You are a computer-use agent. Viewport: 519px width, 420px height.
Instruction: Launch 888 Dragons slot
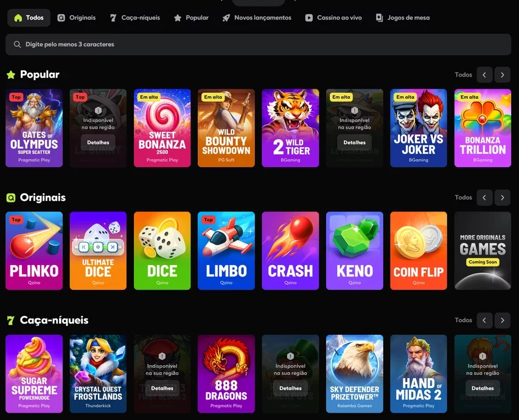click(226, 374)
